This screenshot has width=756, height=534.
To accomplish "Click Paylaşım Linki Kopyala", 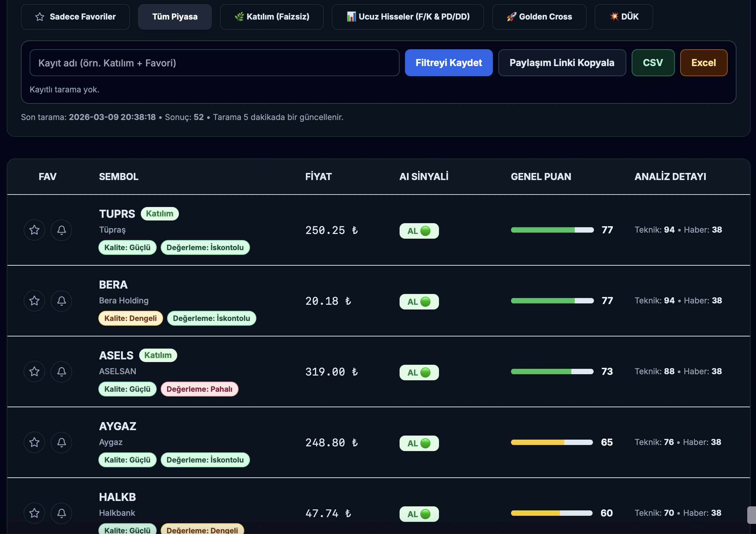I will pyautogui.click(x=562, y=63).
